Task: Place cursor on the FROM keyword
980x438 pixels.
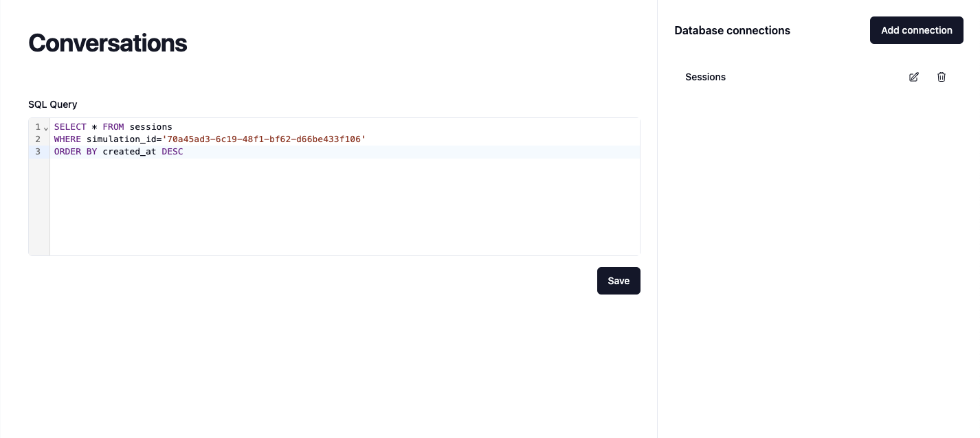Action: click(113, 127)
